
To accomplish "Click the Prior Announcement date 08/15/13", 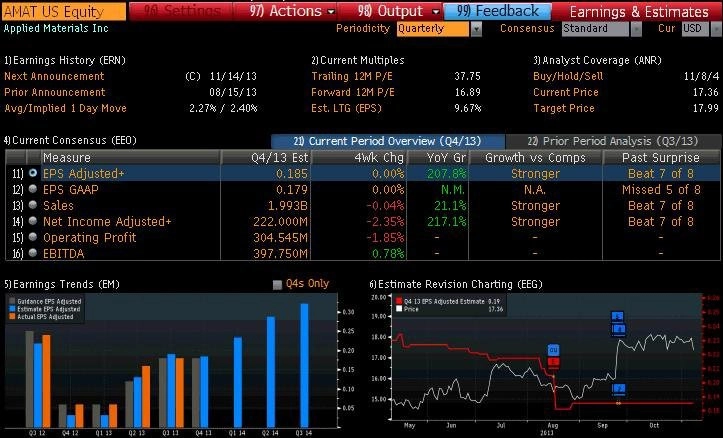I will pos(233,92).
